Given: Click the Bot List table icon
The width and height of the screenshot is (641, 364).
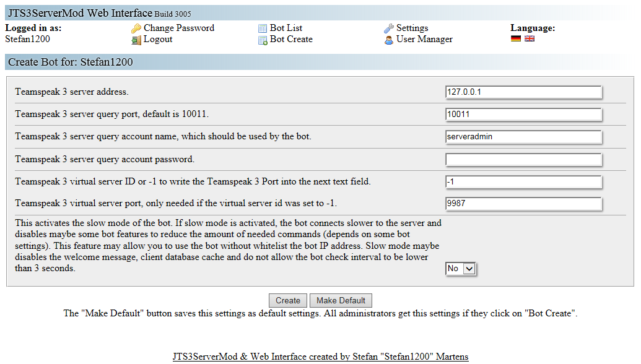Looking at the screenshot, I should (x=263, y=28).
